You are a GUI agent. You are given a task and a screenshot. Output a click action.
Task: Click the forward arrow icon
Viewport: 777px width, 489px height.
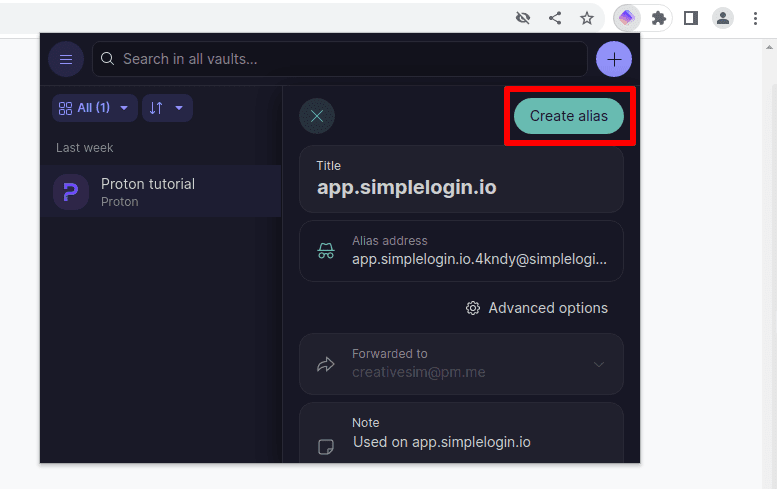point(326,365)
